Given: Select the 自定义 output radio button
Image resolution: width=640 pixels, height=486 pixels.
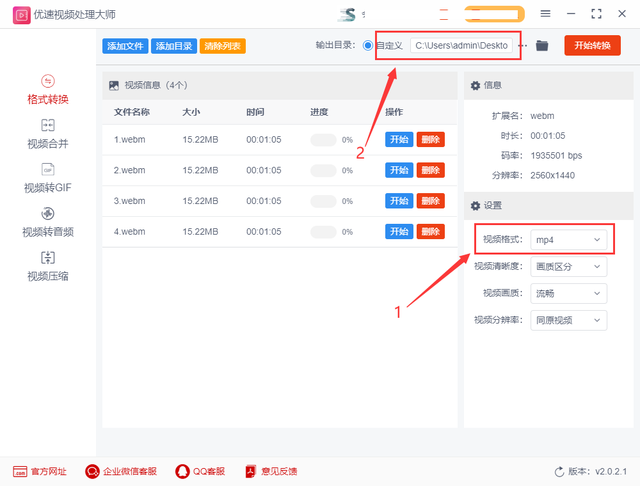Looking at the screenshot, I should click(x=367, y=45).
